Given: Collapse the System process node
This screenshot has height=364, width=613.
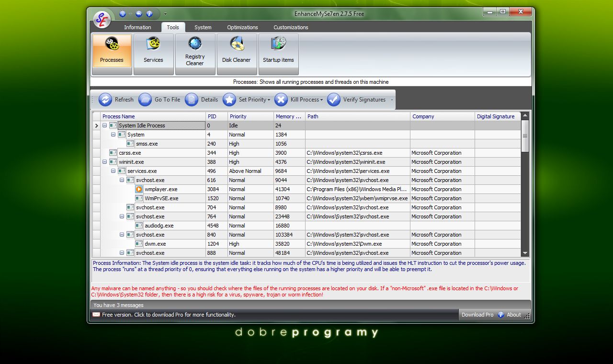Looking at the screenshot, I should [x=113, y=135].
